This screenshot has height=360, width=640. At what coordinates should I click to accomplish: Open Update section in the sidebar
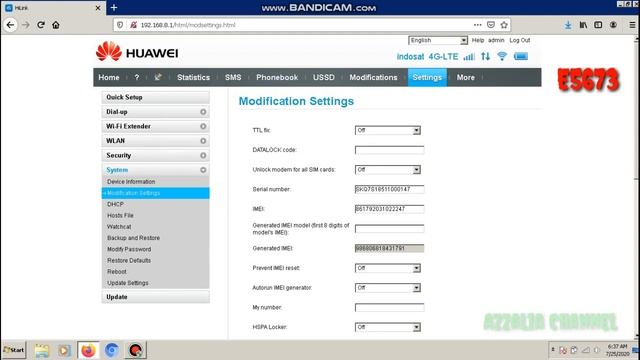(x=156, y=297)
